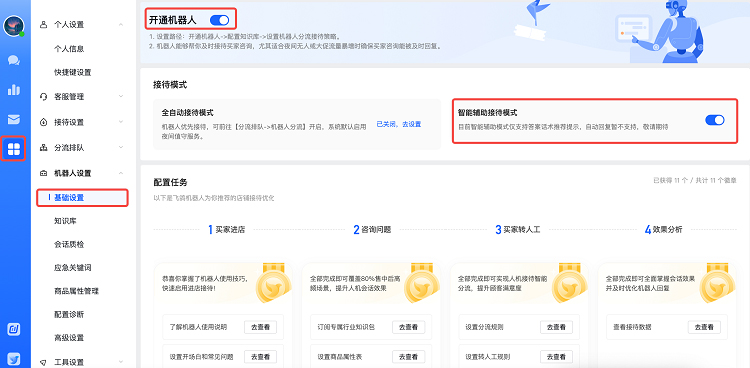750x368 pixels.
Task: Open the four-square apps grid icon
Action: (14, 149)
